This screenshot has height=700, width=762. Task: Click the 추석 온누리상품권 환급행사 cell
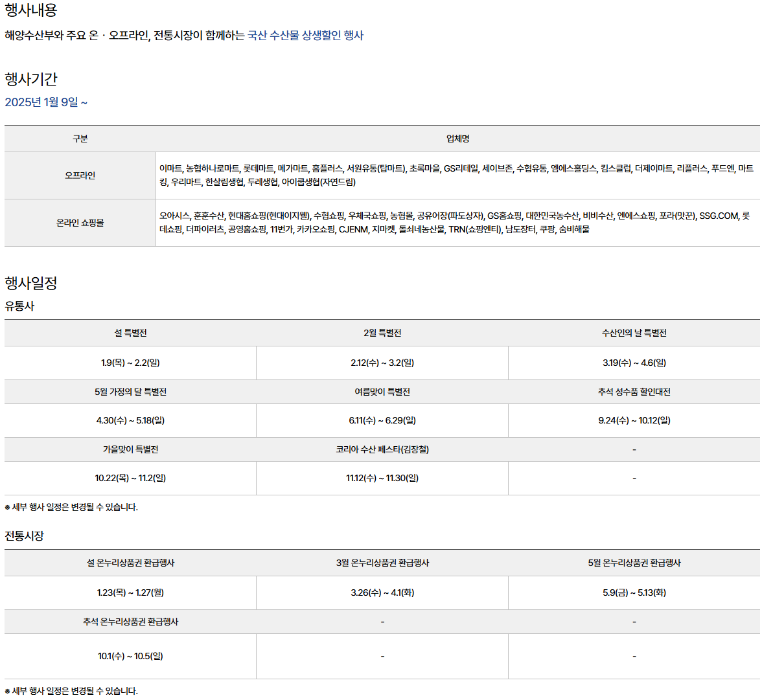[130, 621]
